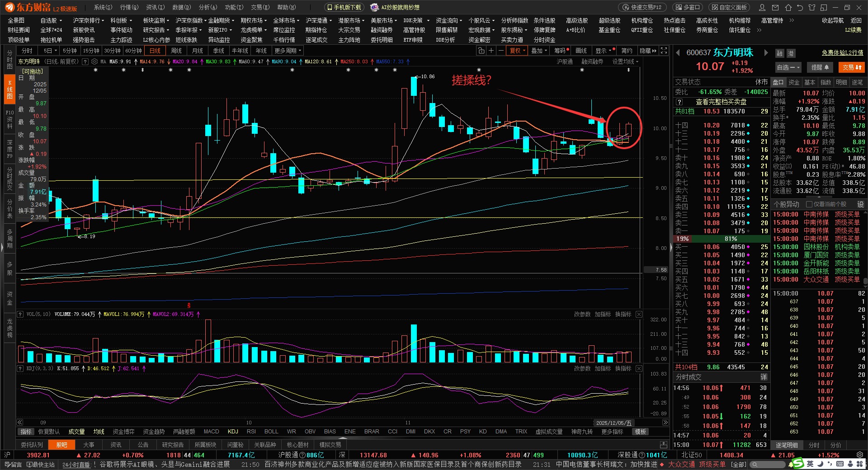Viewport: 868px width, 470px height.
Task: Open the 自选一 watchlist dropdown
Action: (788, 67)
